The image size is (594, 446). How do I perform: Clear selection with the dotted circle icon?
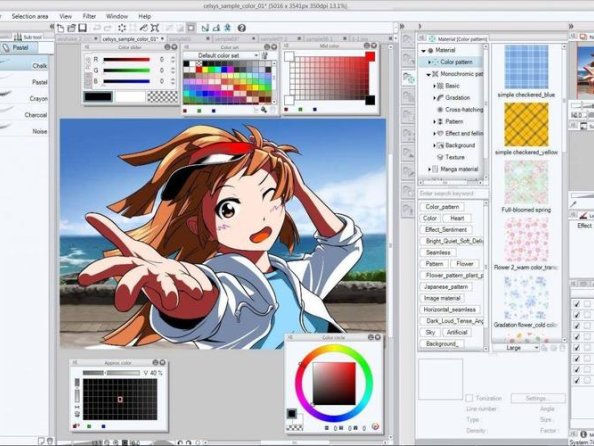click(122, 28)
